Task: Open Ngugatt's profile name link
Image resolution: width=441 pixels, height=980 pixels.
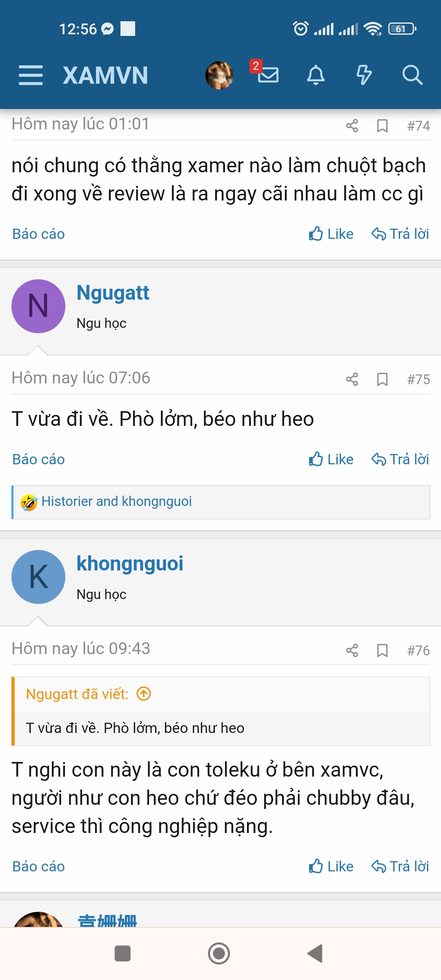Action: click(113, 293)
